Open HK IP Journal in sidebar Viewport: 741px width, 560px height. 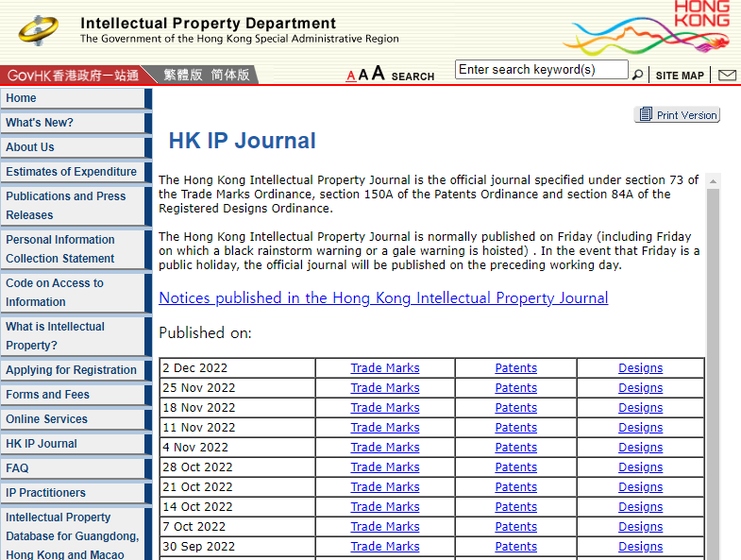pyautogui.click(x=42, y=444)
